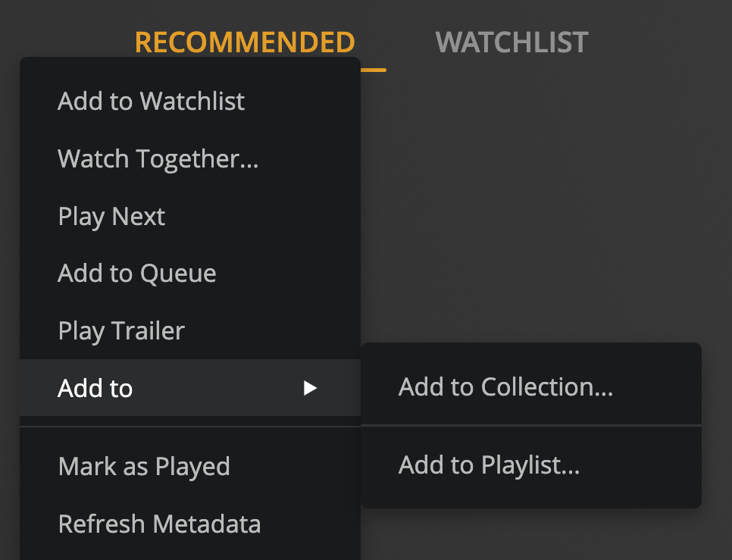
Task: Open Add to Collection… from submenu
Action: pos(531,387)
